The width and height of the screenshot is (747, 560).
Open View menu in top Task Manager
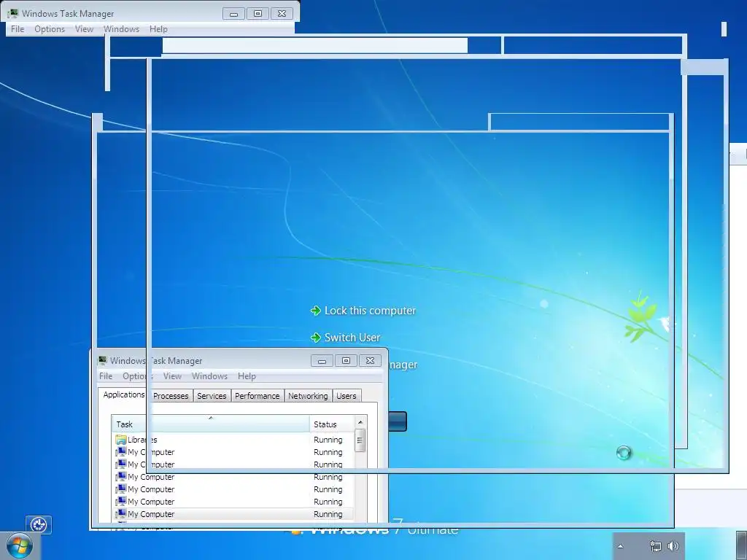click(84, 29)
